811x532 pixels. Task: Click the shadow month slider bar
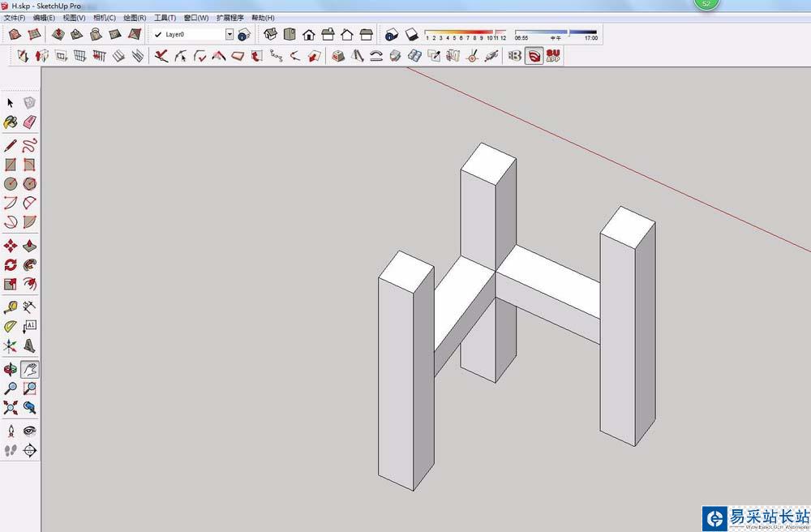[465, 32]
